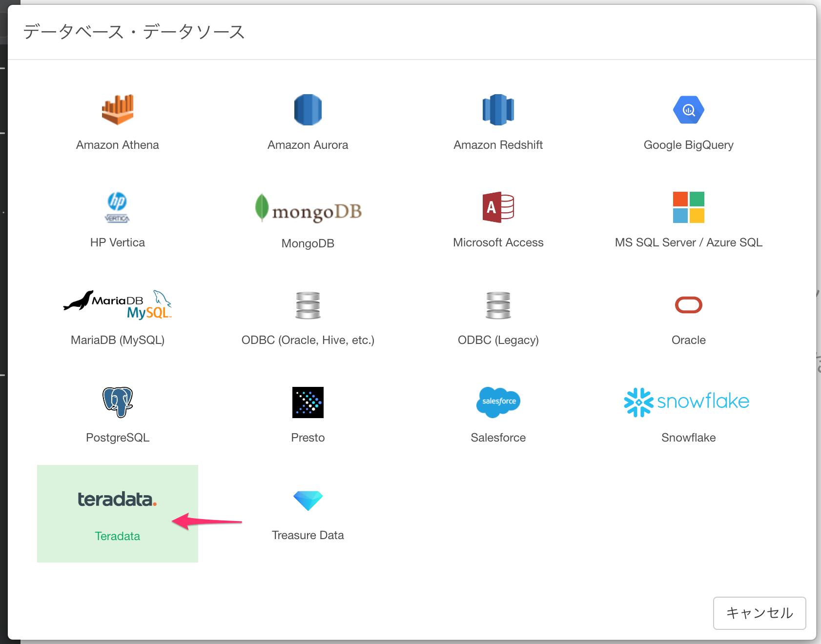Select the Microsoft Access icon
Screen dimensions: 821x644
[498, 207]
